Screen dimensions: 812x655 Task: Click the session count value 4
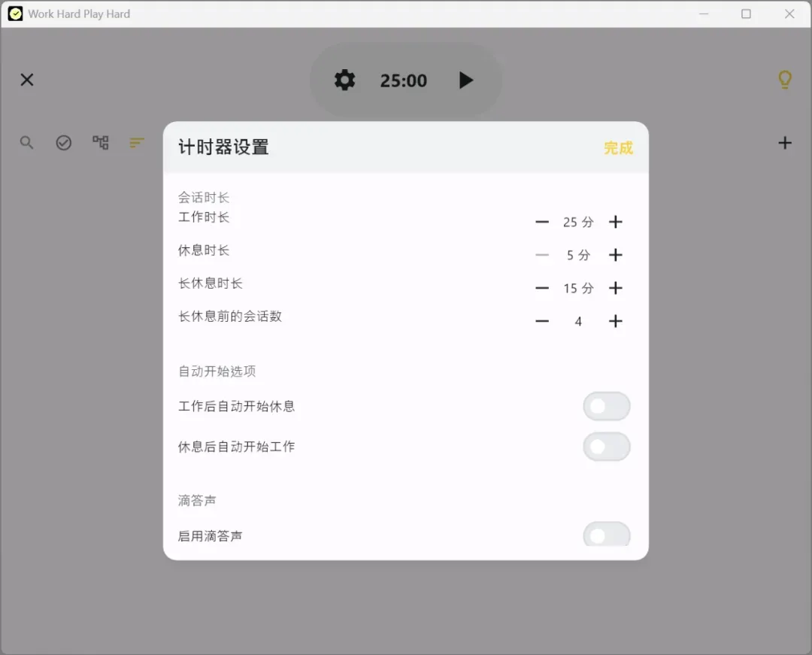click(x=578, y=322)
